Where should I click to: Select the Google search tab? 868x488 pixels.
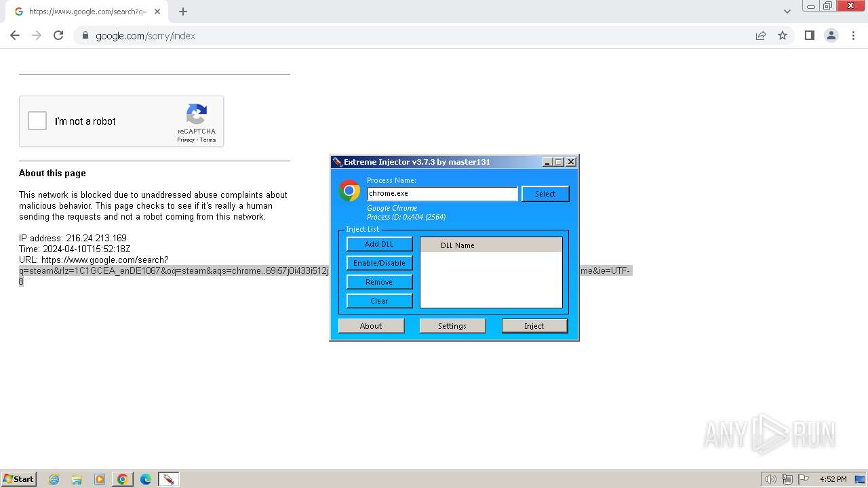point(86,12)
